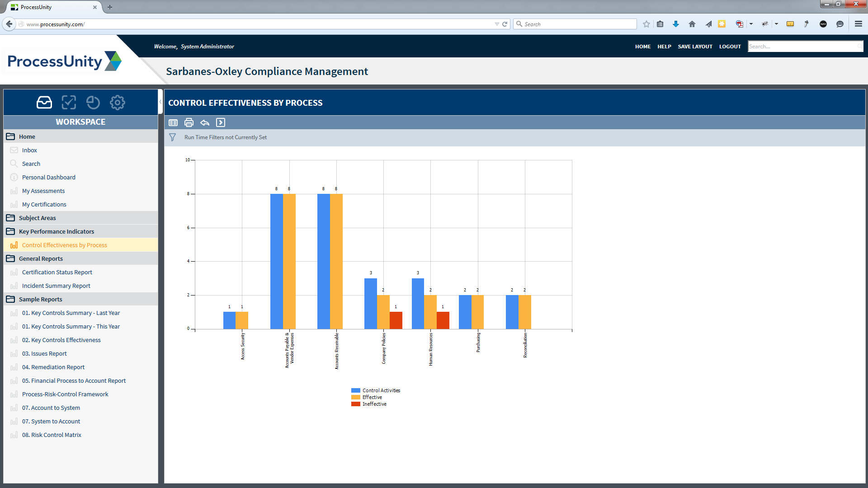
Task: Go back with browser back arrow
Action: pos(9,24)
